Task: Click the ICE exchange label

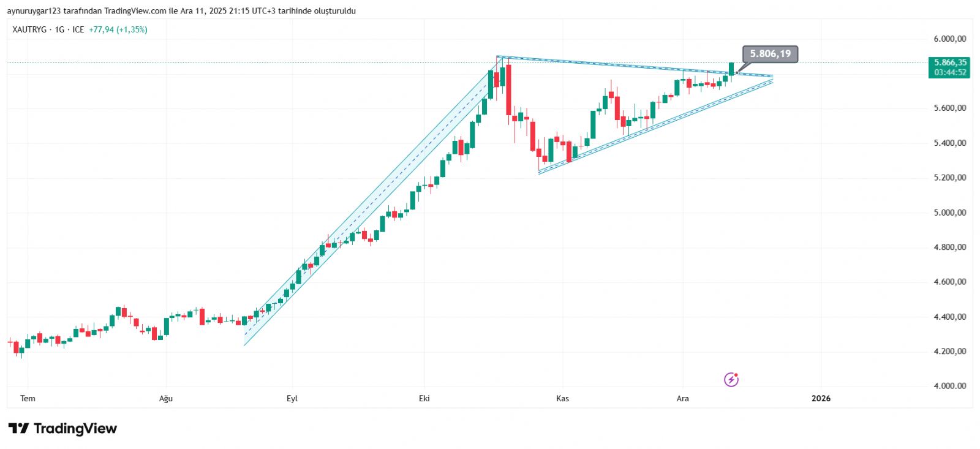Action: (x=78, y=29)
